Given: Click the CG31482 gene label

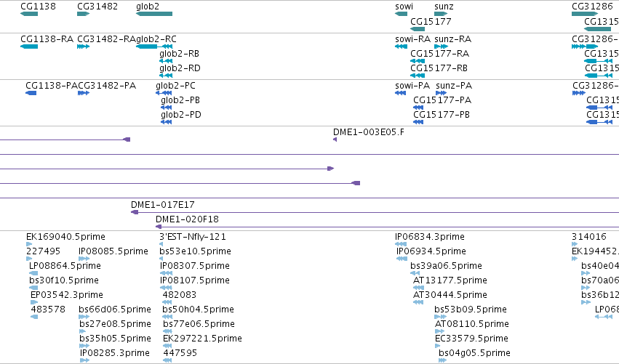Looking at the screenshot, I should point(97,7).
